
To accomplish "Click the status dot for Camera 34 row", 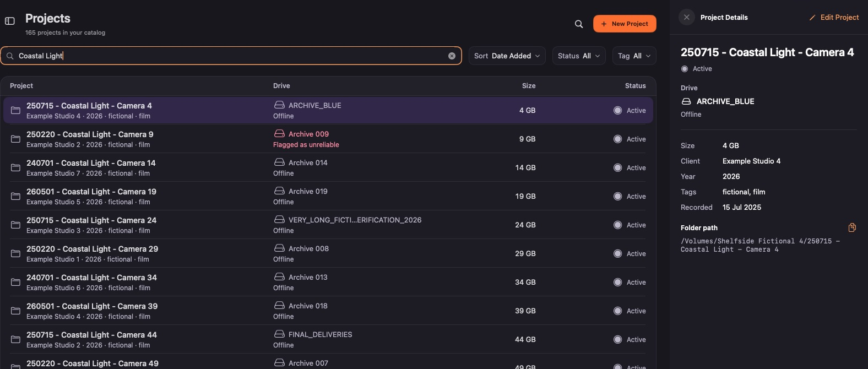I will [617, 283].
